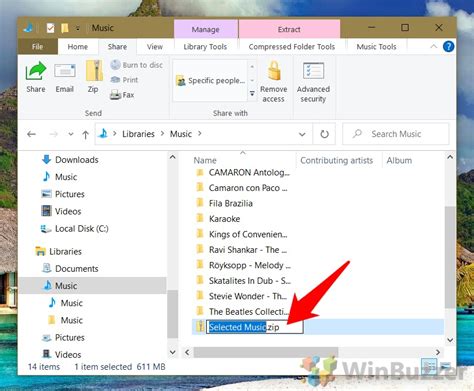Click the navigation pane scrollbar
This screenshot has width=474, height=391.
pos(173,314)
